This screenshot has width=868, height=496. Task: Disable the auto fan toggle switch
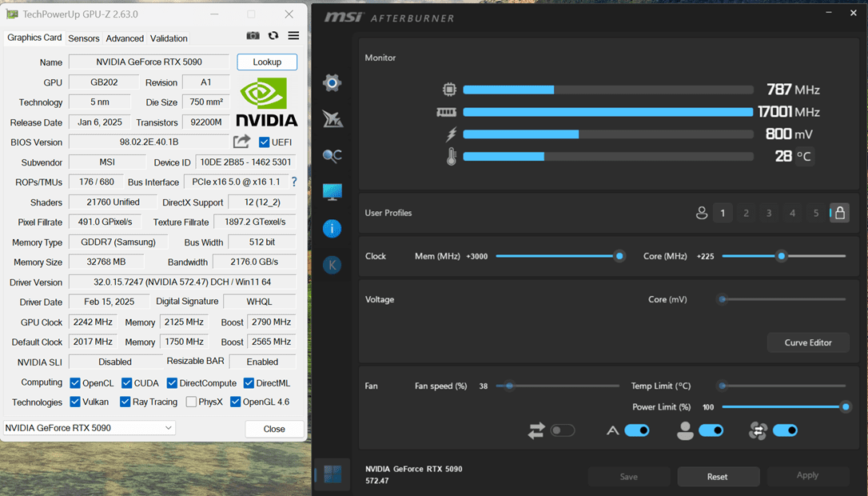[636, 430]
